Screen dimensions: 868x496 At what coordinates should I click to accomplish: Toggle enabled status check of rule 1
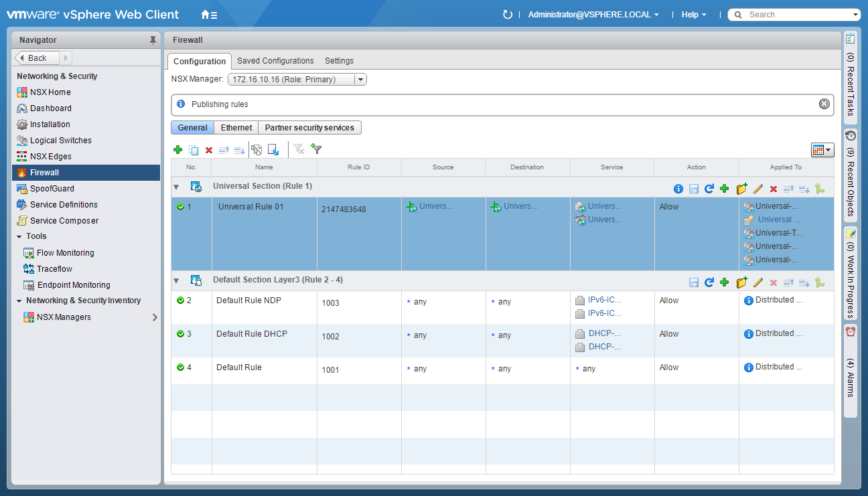(x=180, y=207)
